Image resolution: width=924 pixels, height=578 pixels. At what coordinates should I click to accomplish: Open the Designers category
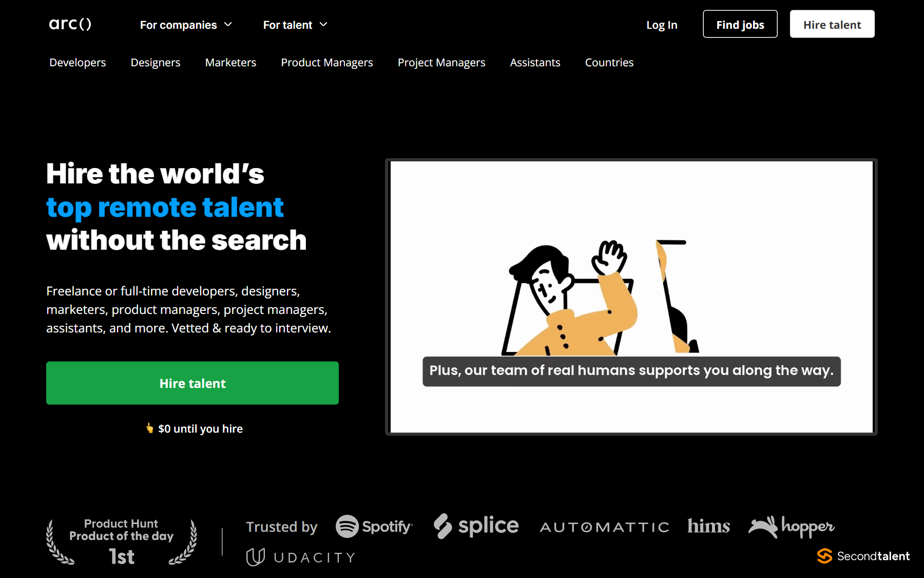[156, 63]
